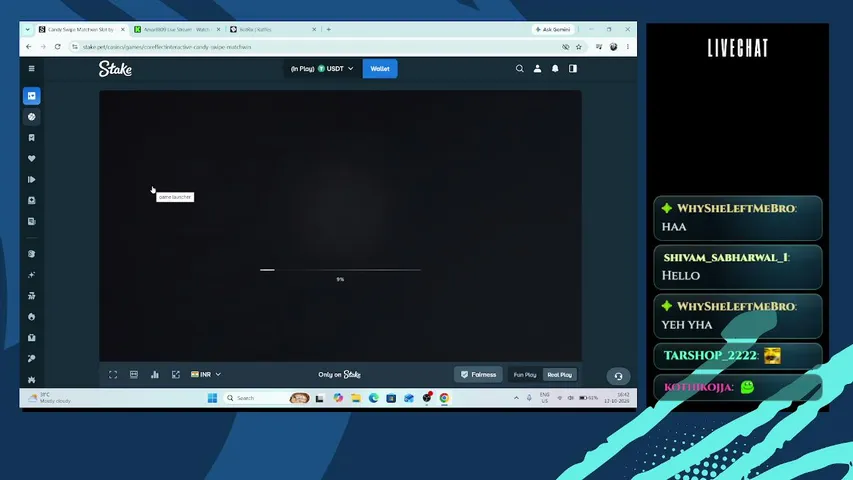Screen dimensions: 853x480
Task: Open live stats bar chart icon
Action: (155, 374)
